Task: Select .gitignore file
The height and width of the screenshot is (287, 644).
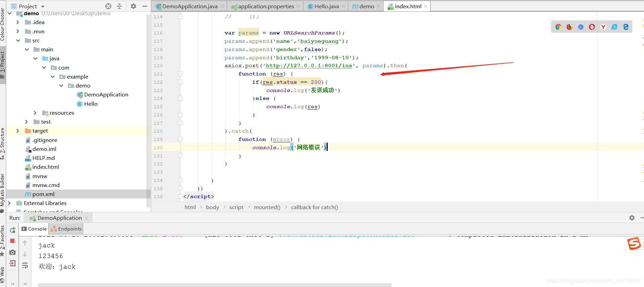Action: coord(41,140)
